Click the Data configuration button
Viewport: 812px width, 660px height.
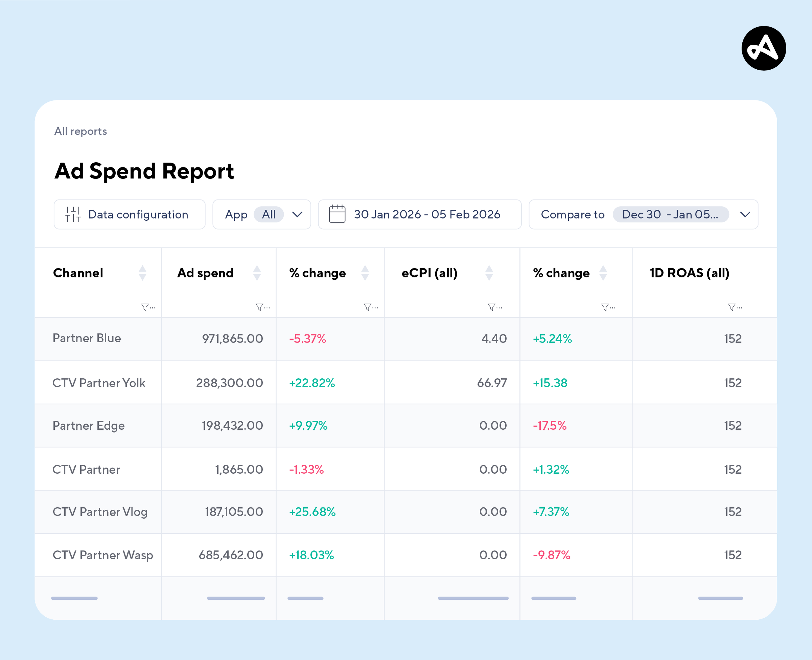click(129, 215)
